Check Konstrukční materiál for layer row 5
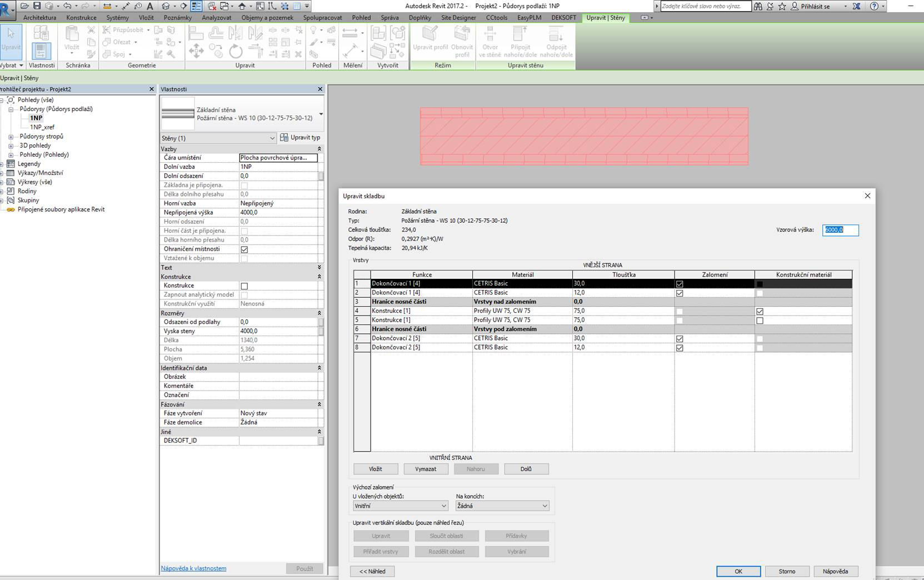The height and width of the screenshot is (580, 924). click(x=760, y=321)
